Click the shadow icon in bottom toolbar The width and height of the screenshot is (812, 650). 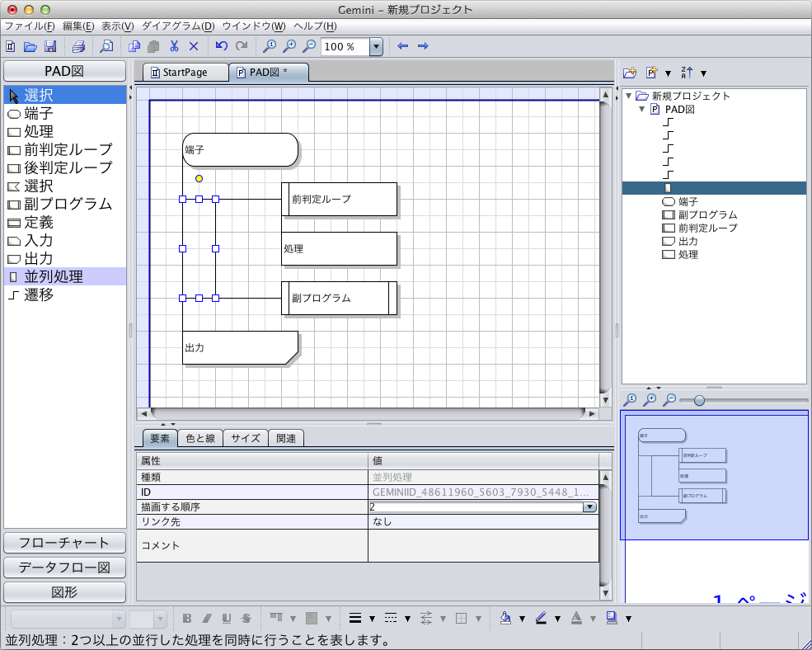click(613, 618)
